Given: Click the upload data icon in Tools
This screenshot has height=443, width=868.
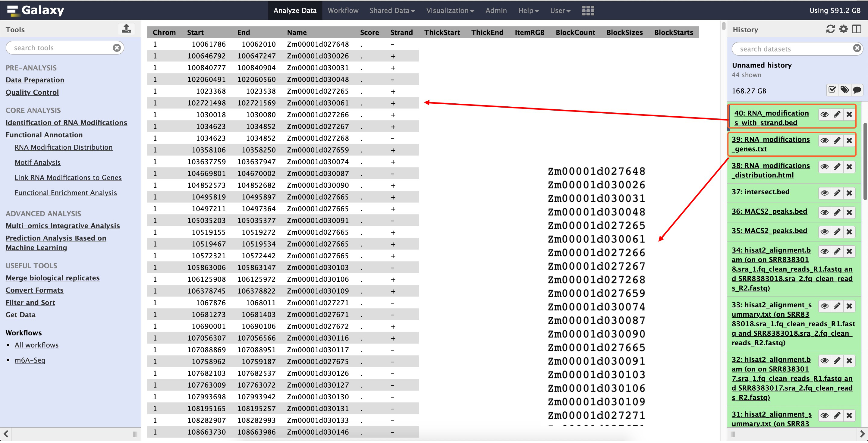Looking at the screenshot, I should (126, 29).
